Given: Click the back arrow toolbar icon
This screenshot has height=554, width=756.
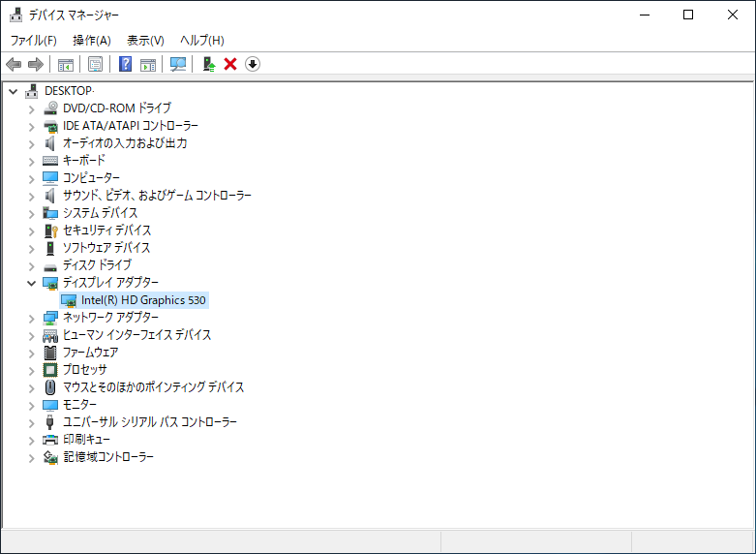Looking at the screenshot, I should click(14, 64).
